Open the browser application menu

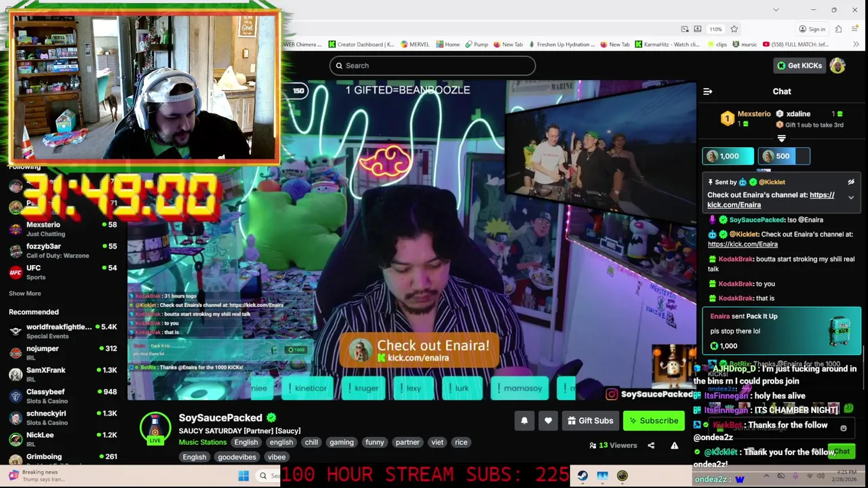[x=856, y=29]
